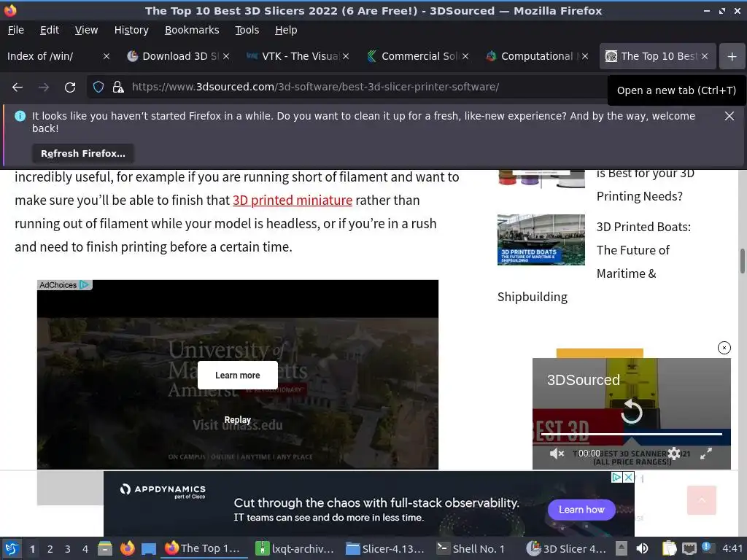
Task: Switch to the 'Download 3D Sl' tab
Action: click(174, 56)
